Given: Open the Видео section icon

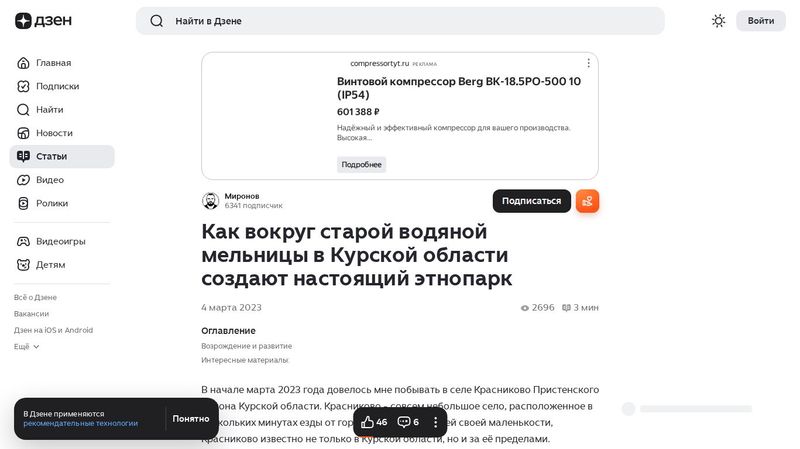Looking at the screenshot, I should coord(24,180).
